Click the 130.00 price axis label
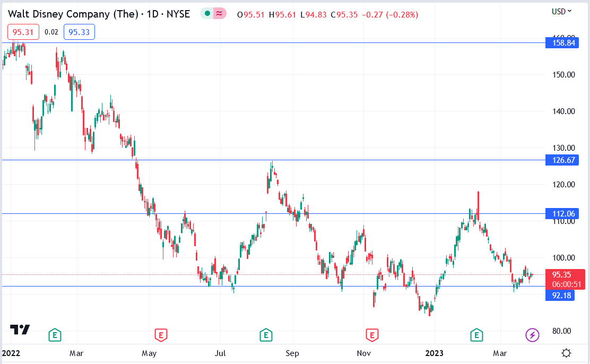The height and width of the screenshot is (364, 590). [x=563, y=148]
